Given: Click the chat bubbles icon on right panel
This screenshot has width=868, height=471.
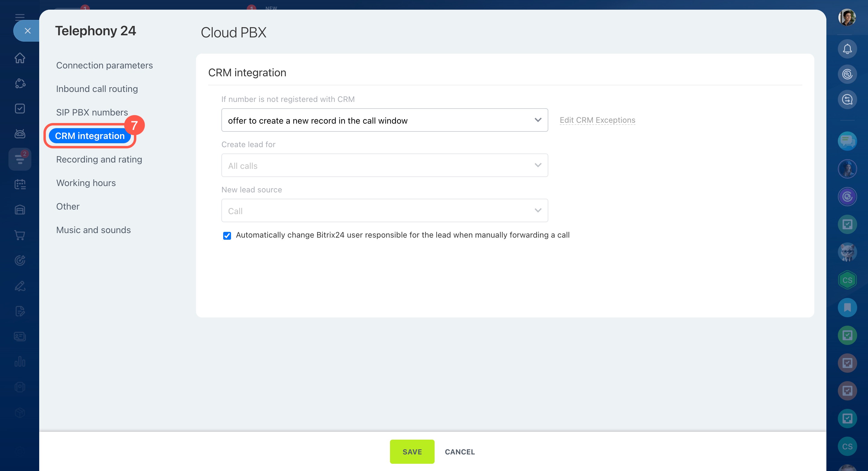Looking at the screenshot, I should tap(847, 141).
